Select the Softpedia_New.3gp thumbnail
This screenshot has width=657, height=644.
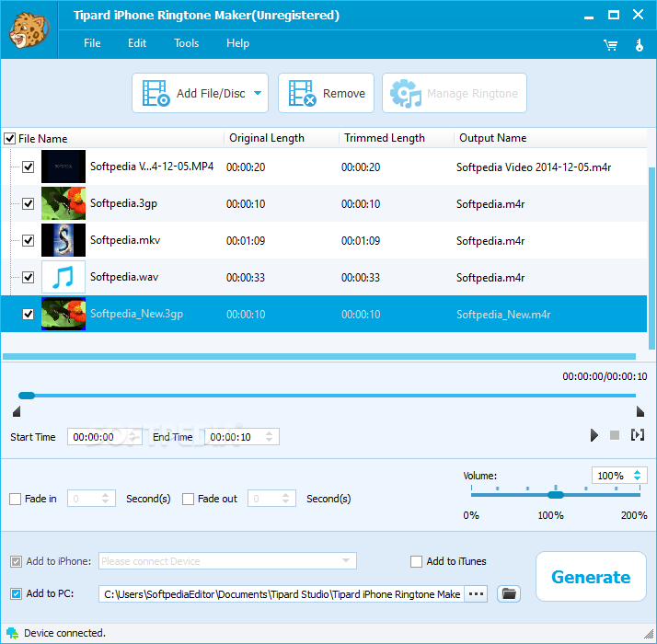point(63,314)
